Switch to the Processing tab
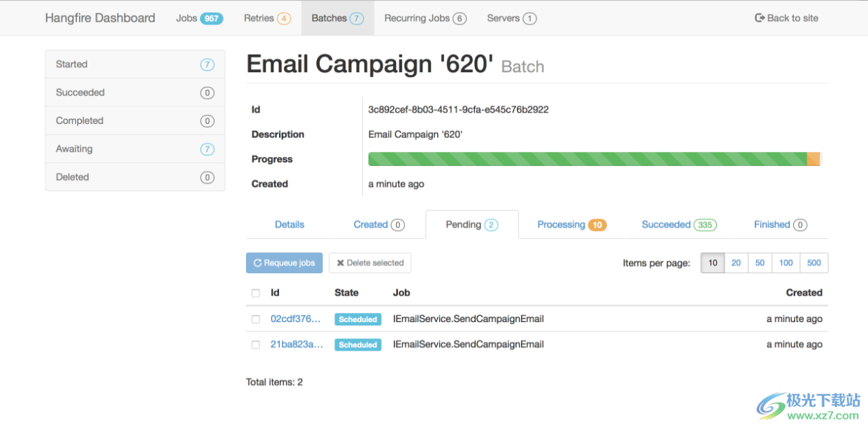 point(571,225)
